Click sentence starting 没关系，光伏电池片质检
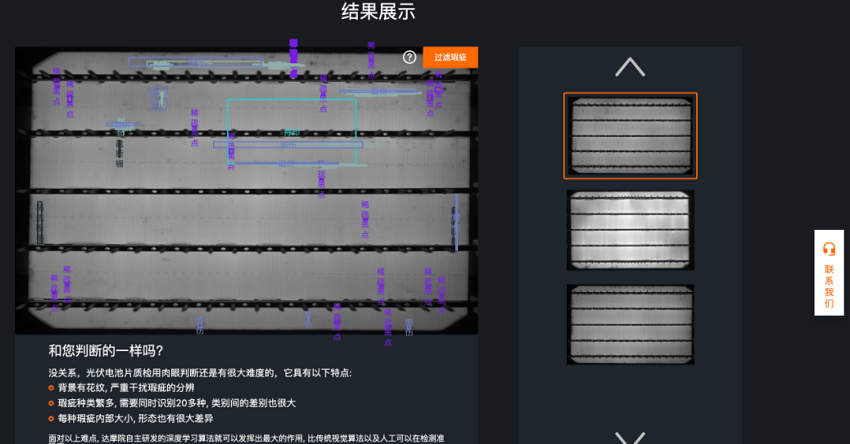Image resolution: width=850 pixels, height=444 pixels. point(200,373)
